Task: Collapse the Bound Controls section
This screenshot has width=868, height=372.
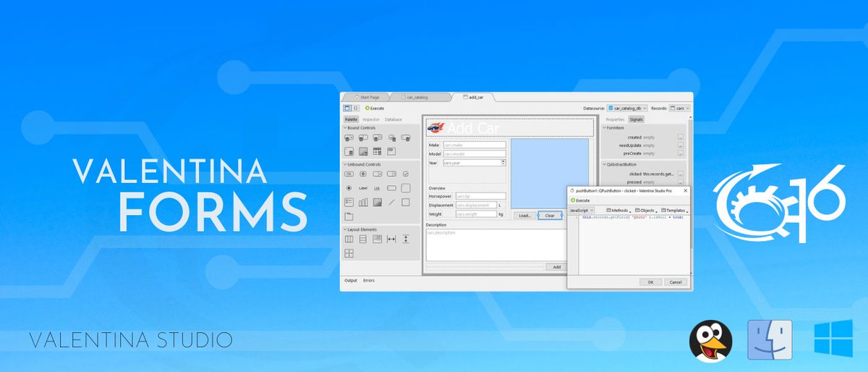Action: coord(345,128)
